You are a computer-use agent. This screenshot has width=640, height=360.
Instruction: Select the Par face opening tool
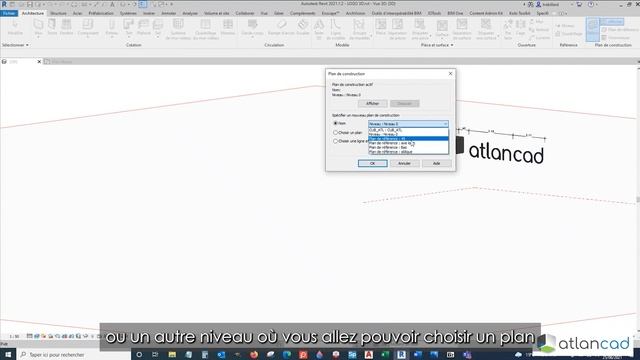click(508, 28)
